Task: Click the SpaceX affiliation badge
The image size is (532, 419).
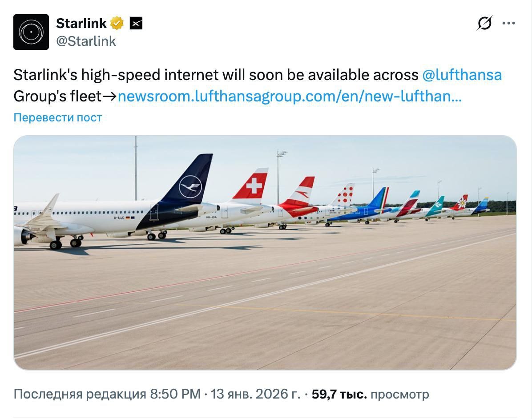Action: [x=136, y=23]
